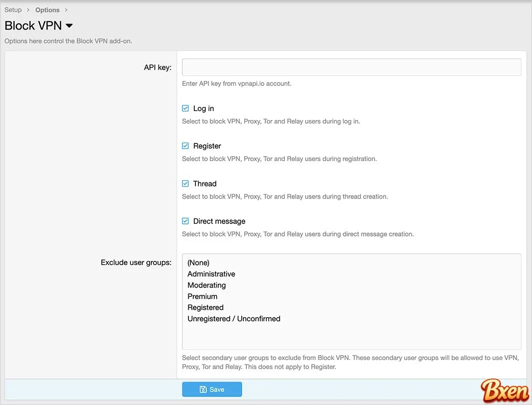Viewport: 532px width, 405px height.
Task: Click inside the API key input field
Action: click(351, 67)
